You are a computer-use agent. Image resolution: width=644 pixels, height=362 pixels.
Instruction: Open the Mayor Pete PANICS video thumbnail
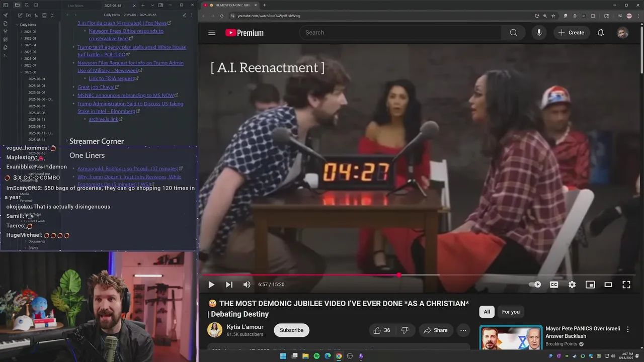click(x=511, y=338)
